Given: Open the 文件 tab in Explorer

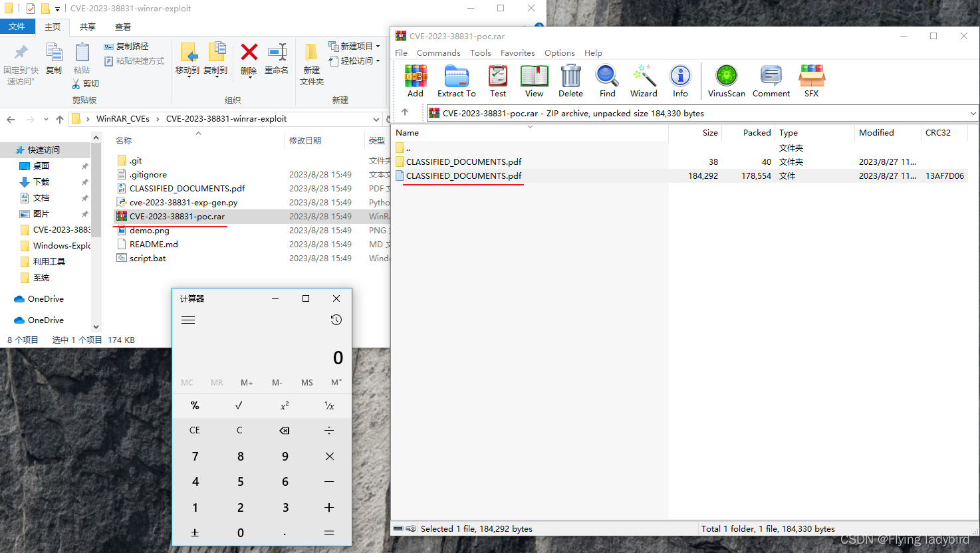Looking at the screenshot, I should click(17, 27).
